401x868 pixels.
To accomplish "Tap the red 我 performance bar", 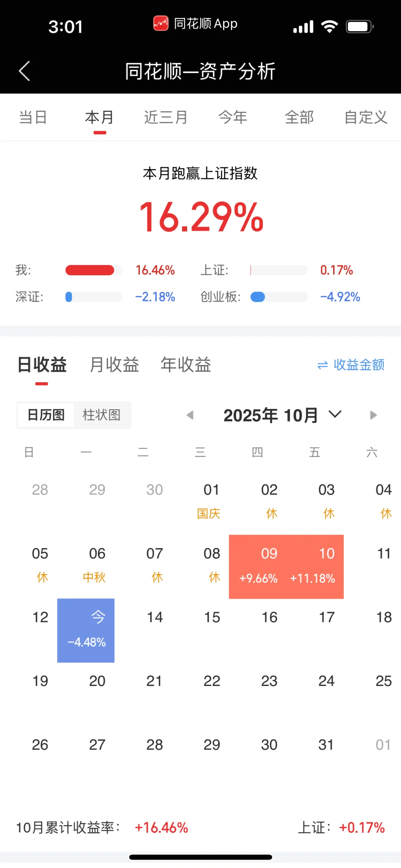I will 90,270.
